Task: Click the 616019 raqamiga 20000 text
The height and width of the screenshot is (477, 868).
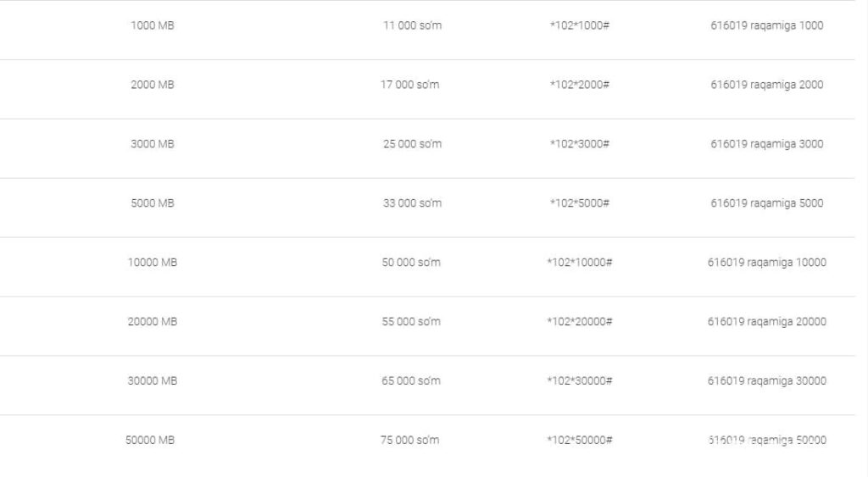Action: [x=766, y=322]
